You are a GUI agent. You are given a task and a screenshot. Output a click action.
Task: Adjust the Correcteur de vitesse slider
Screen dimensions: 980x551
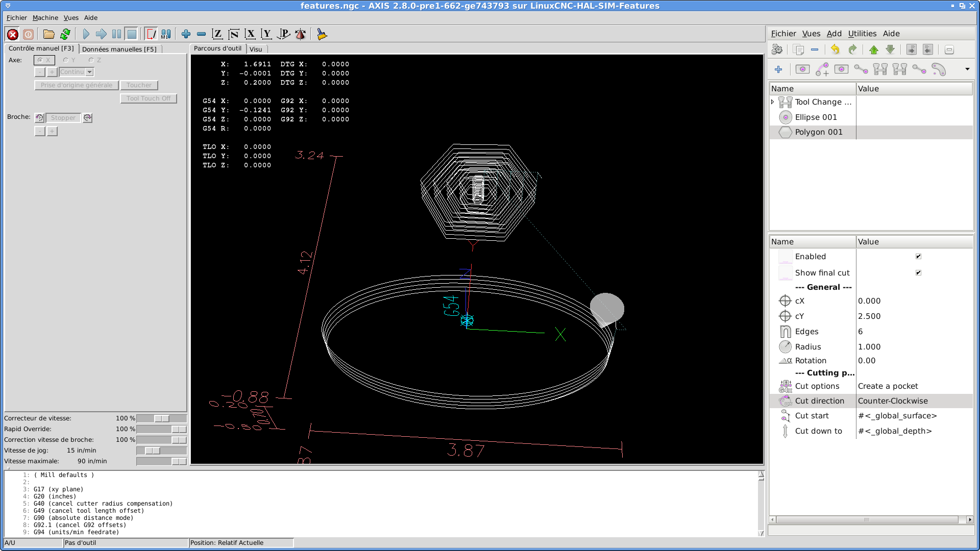tap(161, 418)
